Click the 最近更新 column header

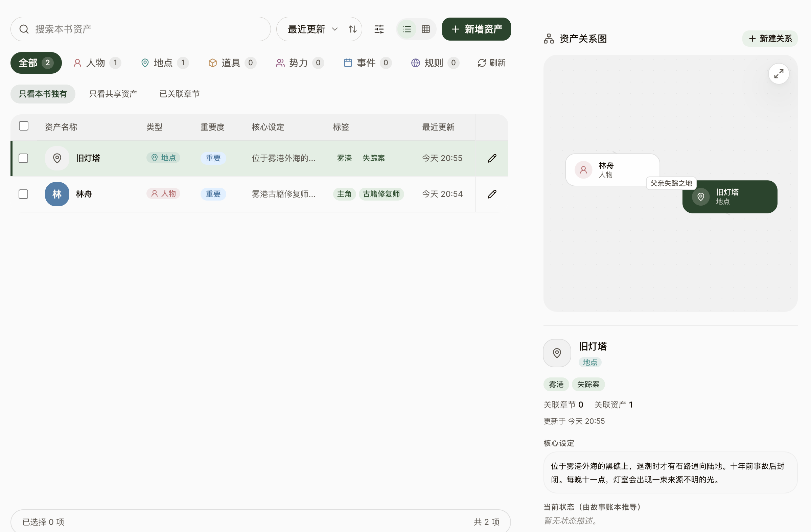point(438,127)
